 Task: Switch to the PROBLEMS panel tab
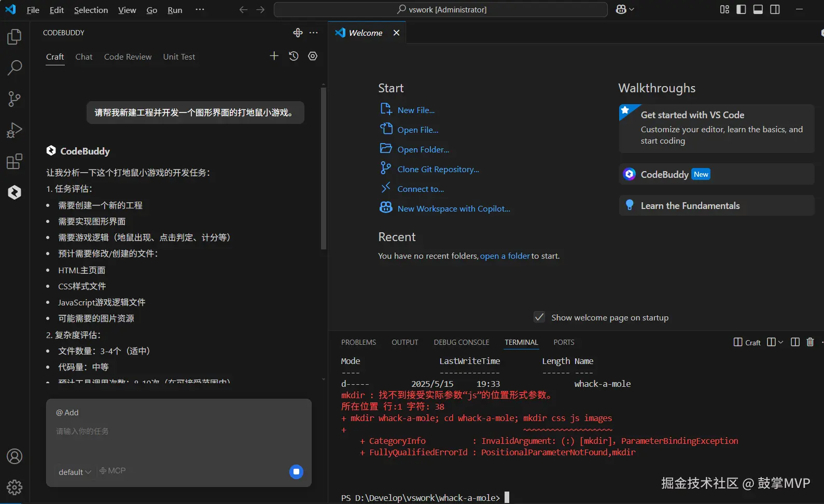(x=358, y=342)
